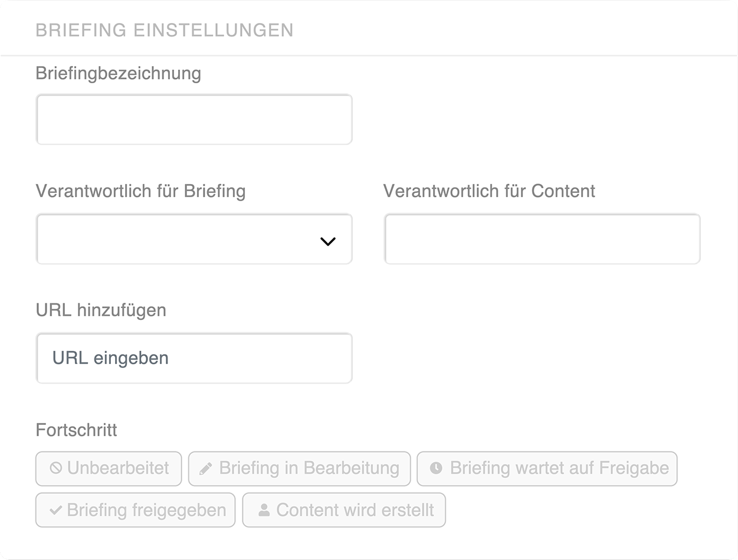Click the Fortschritt label

(x=76, y=430)
